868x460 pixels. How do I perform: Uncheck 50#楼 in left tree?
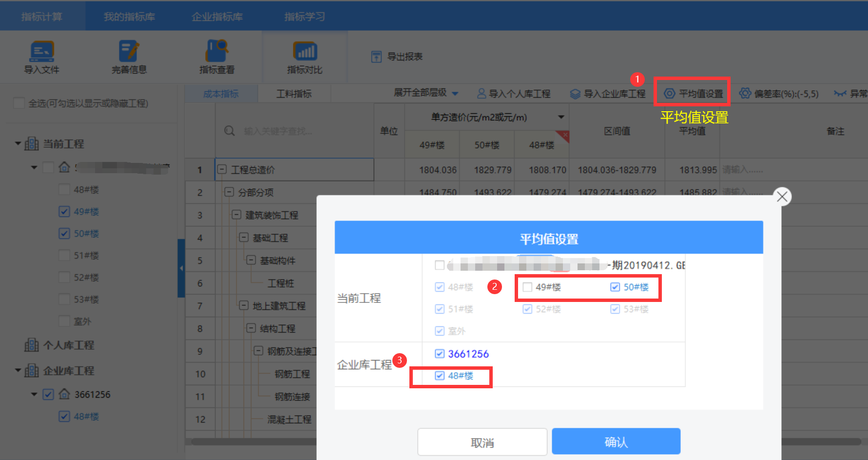pyautogui.click(x=64, y=233)
